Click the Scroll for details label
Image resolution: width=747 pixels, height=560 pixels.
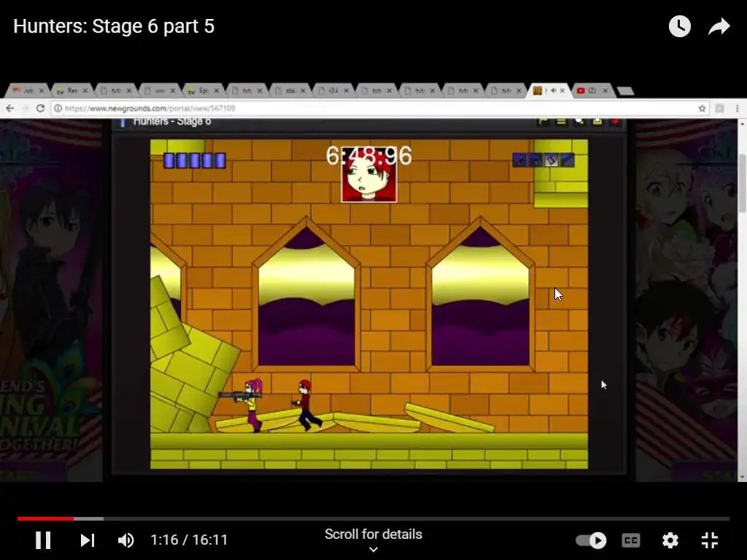373,534
